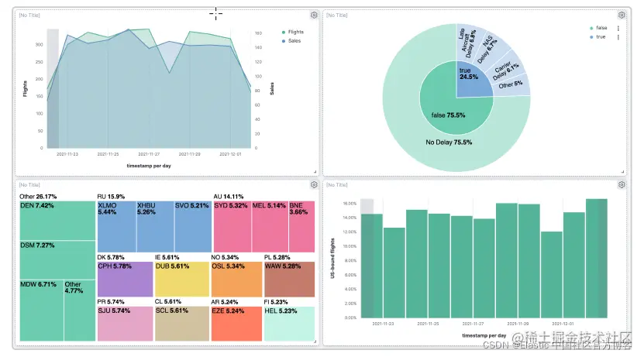
Task: Open options gear on US-bound flights bar panel
Action: coord(622,185)
